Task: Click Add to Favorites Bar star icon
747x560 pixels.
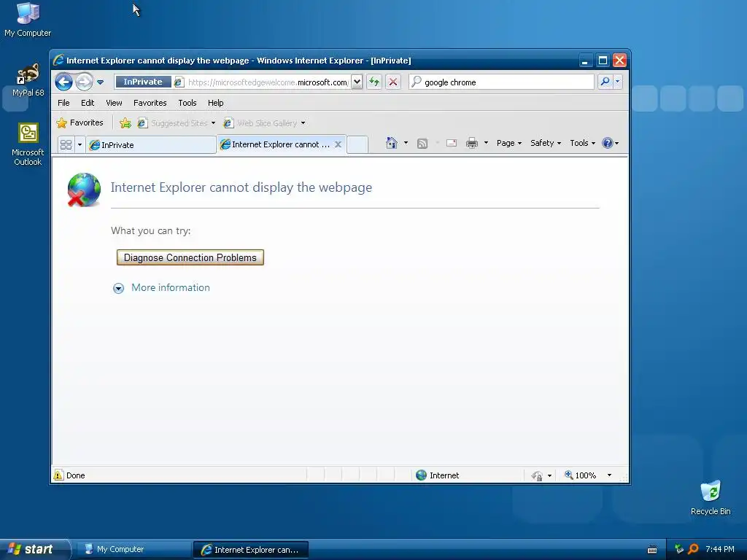Action: [x=125, y=123]
